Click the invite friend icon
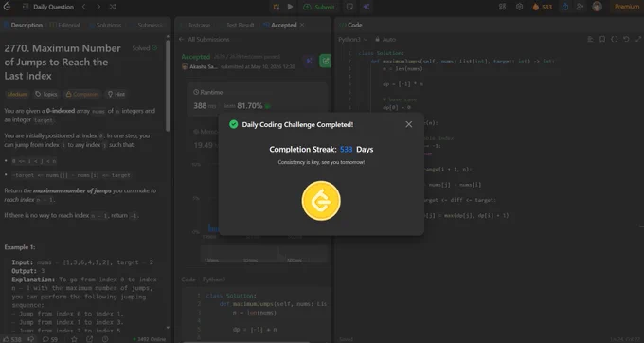This screenshot has height=343, width=644. pyautogui.click(x=580, y=7)
